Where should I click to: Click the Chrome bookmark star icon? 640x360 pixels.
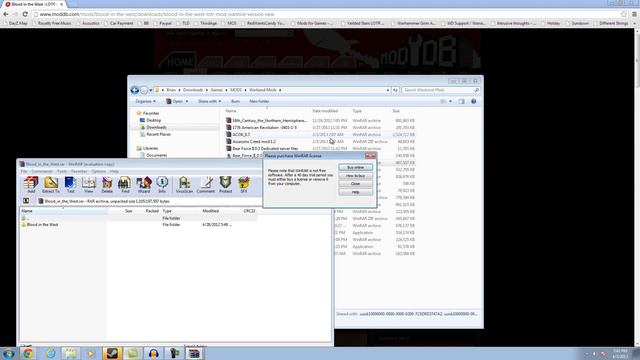(x=623, y=14)
